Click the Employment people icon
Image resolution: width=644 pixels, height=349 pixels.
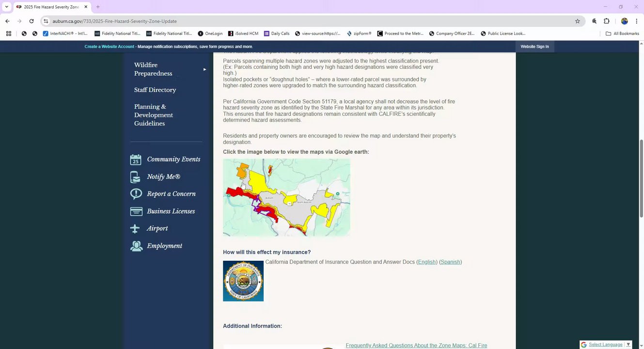tap(136, 246)
